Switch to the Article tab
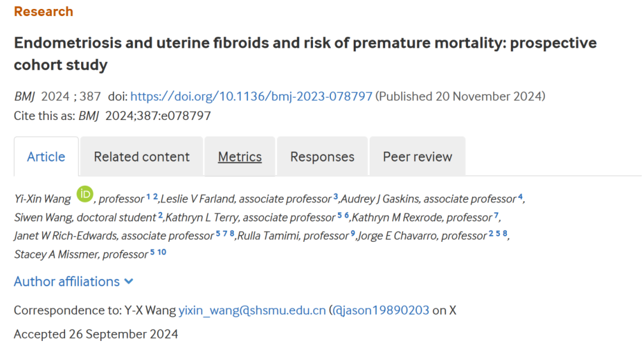 click(46, 157)
